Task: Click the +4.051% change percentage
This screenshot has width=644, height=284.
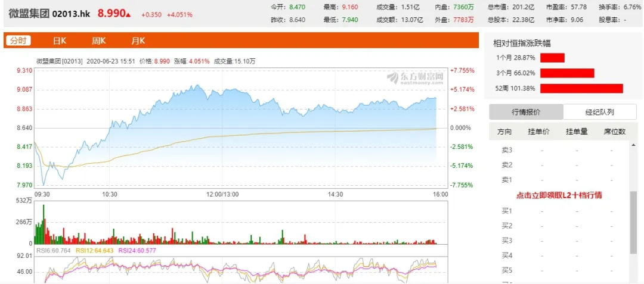Action: coord(179,14)
